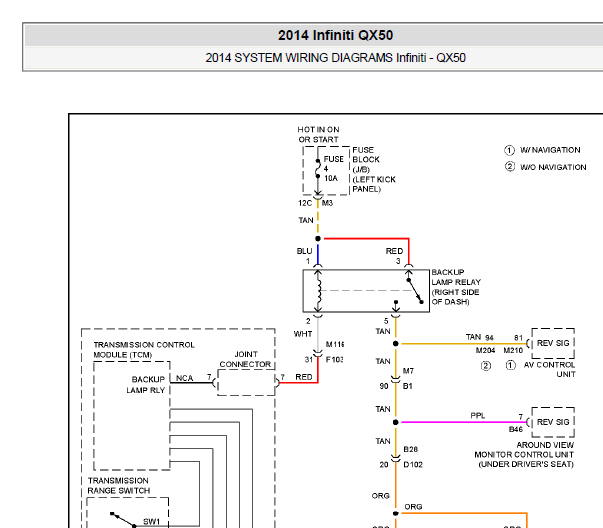Click the 'PPL' wire label
The width and height of the screenshot is (603, 528).
[478, 416]
